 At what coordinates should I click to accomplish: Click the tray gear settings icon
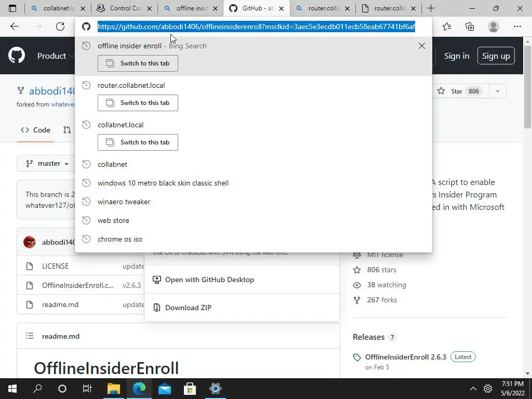point(488,389)
